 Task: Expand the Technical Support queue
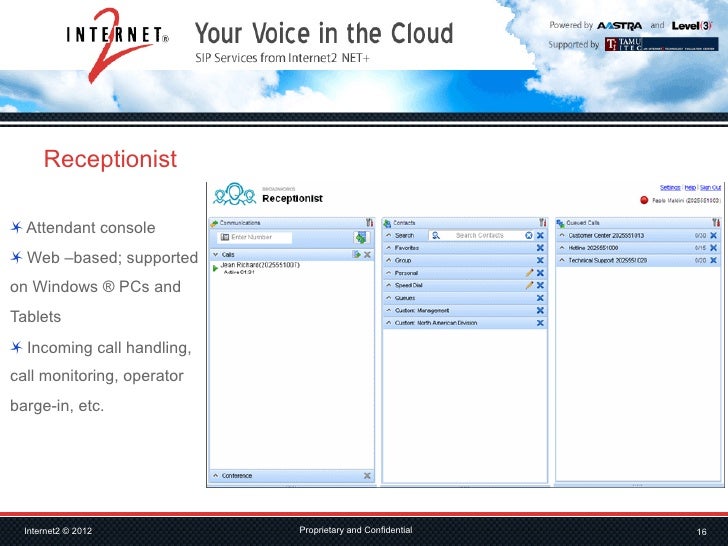pos(562,260)
